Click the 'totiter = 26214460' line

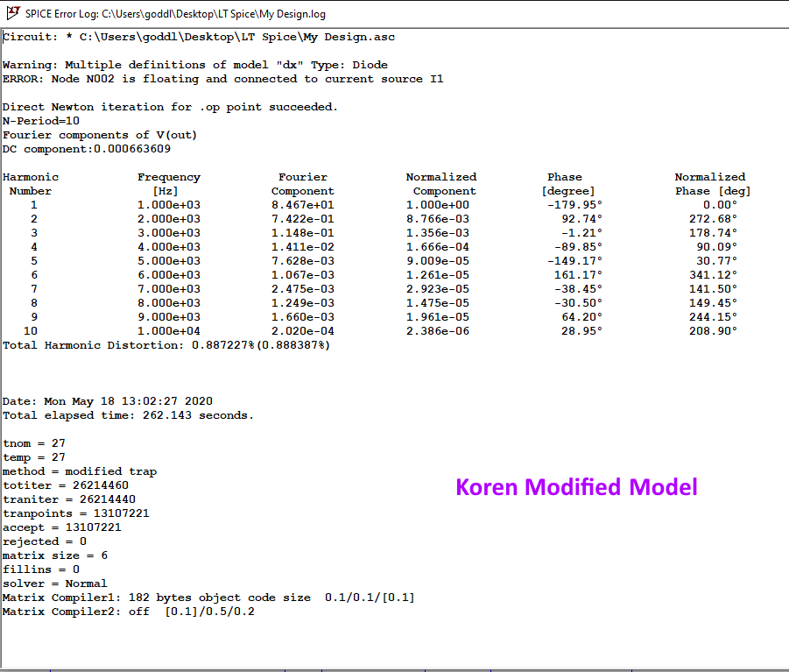point(66,485)
